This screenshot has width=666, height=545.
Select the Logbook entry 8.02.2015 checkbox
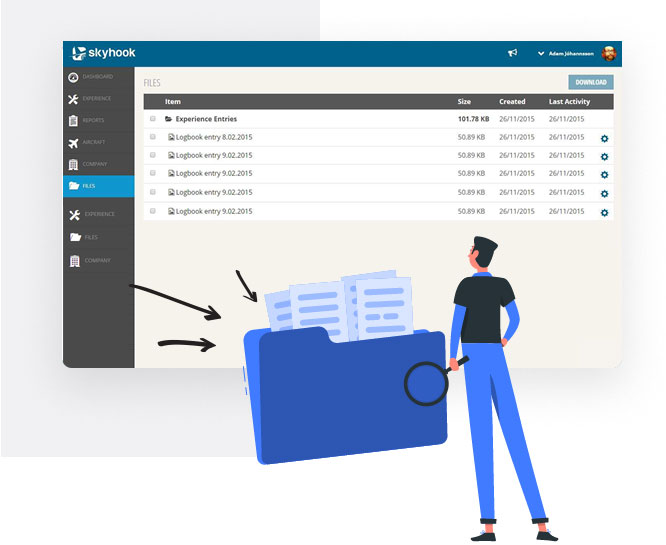pyautogui.click(x=153, y=137)
